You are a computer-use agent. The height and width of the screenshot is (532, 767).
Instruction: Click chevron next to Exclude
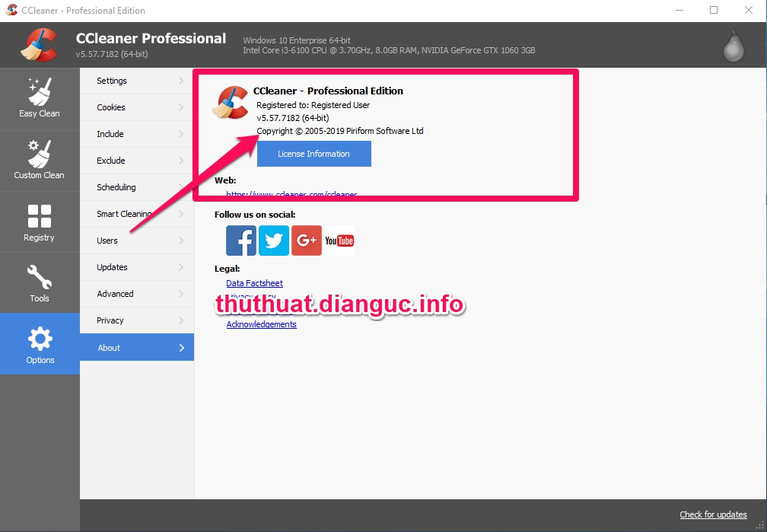coord(181,161)
